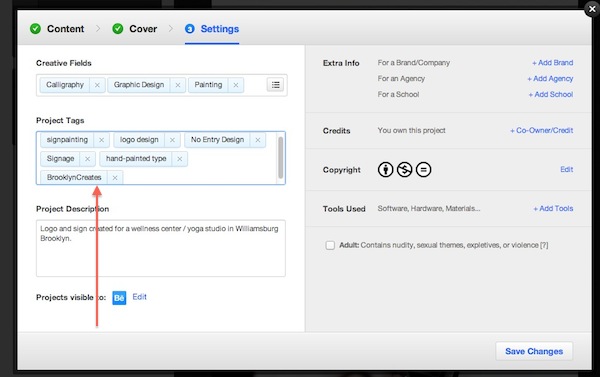The width and height of the screenshot is (600, 377).
Task: Click the Project Tags scrollbar
Action: 280,158
